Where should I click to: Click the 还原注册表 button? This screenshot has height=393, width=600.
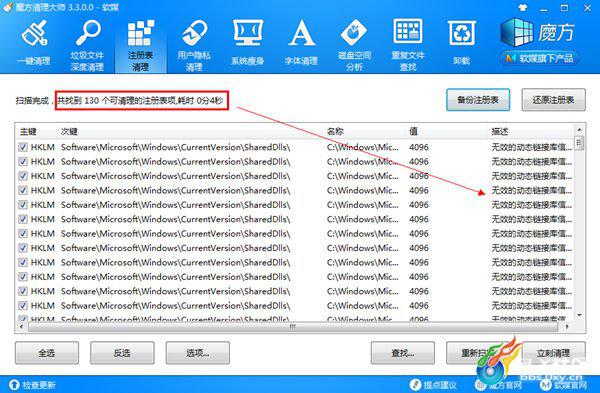pos(553,100)
